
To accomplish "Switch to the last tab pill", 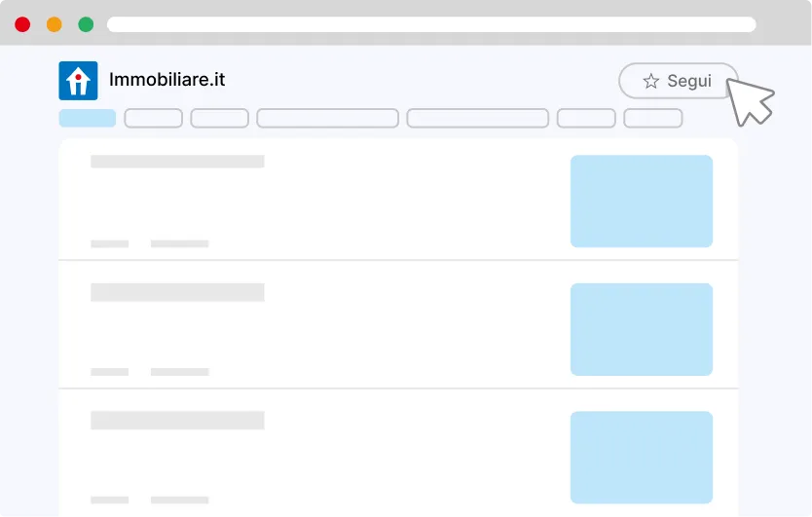I will coord(652,118).
